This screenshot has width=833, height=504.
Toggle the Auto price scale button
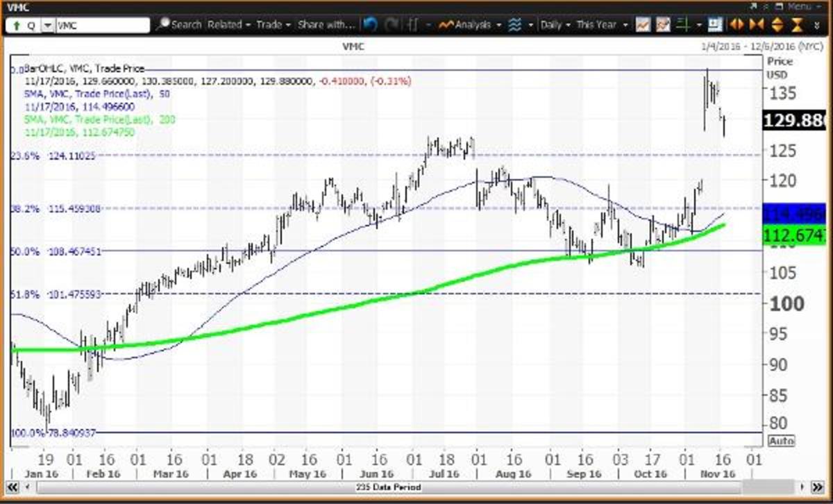[x=782, y=441]
